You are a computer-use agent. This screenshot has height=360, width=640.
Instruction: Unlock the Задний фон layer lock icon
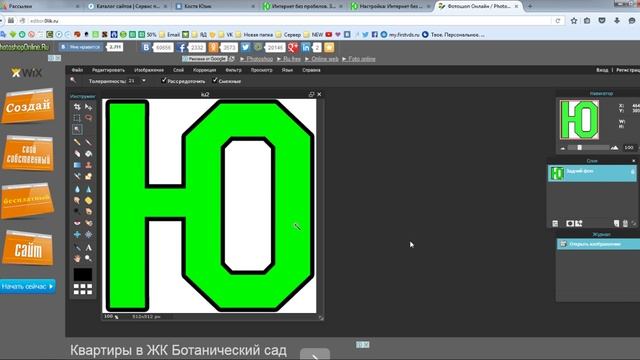[x=633, y=172]
